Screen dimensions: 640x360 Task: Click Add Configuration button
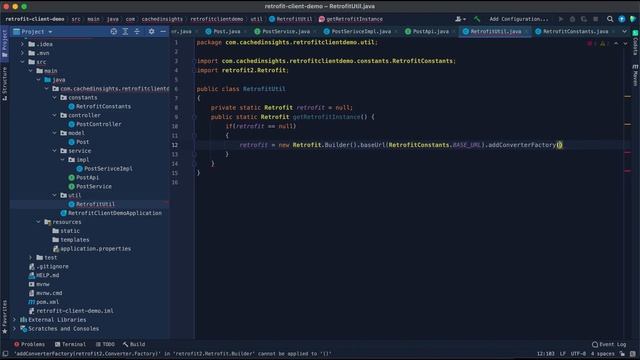point(518,19)
